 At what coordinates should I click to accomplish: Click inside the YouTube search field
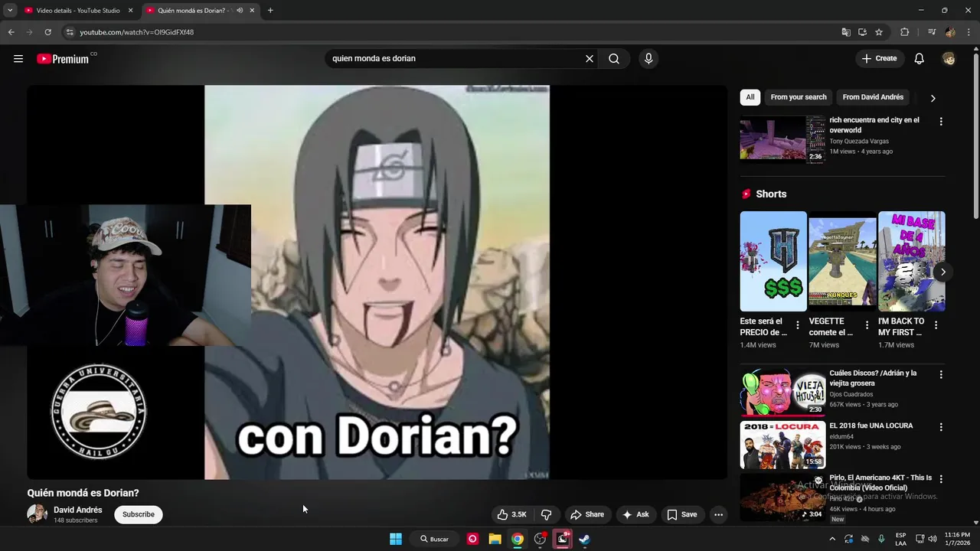point(455,59)
